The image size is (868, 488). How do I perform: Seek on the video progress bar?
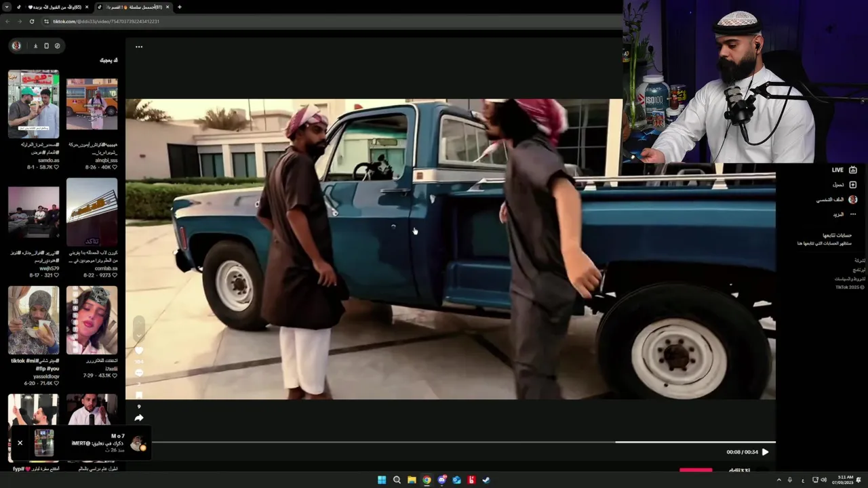(x=464, y=442)
